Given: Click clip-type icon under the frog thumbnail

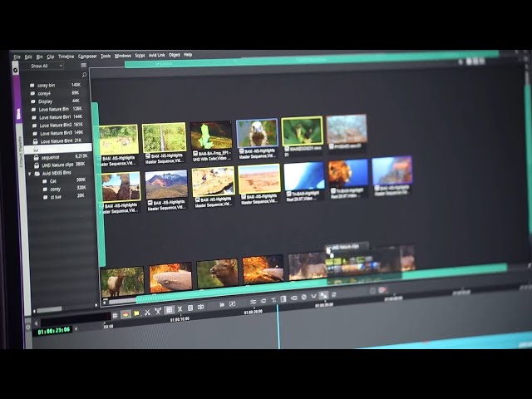Looking at the screenshot, I should [195, 154].
